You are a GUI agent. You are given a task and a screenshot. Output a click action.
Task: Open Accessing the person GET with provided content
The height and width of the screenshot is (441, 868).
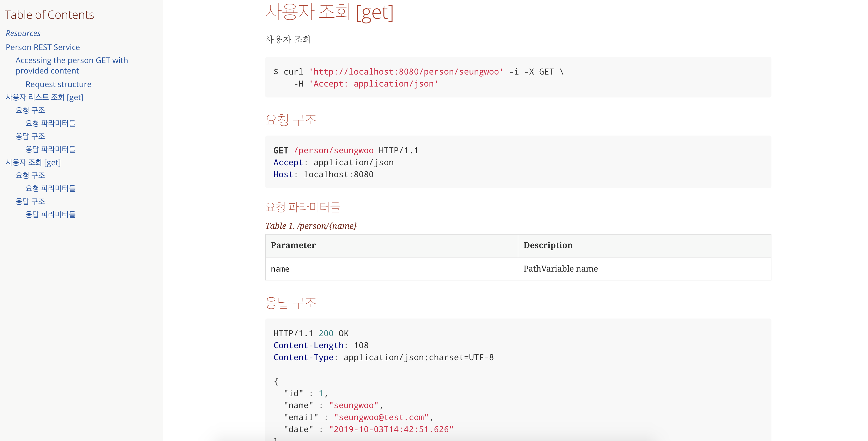coord(72,65)
